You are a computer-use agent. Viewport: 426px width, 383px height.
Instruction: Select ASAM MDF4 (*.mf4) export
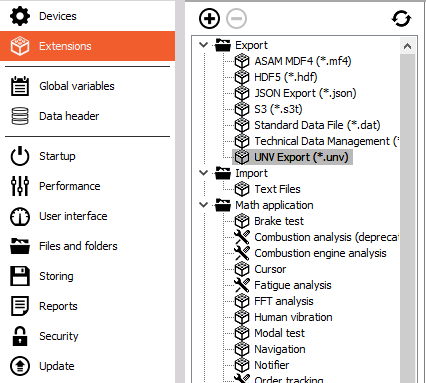click(x=303, y=61)
